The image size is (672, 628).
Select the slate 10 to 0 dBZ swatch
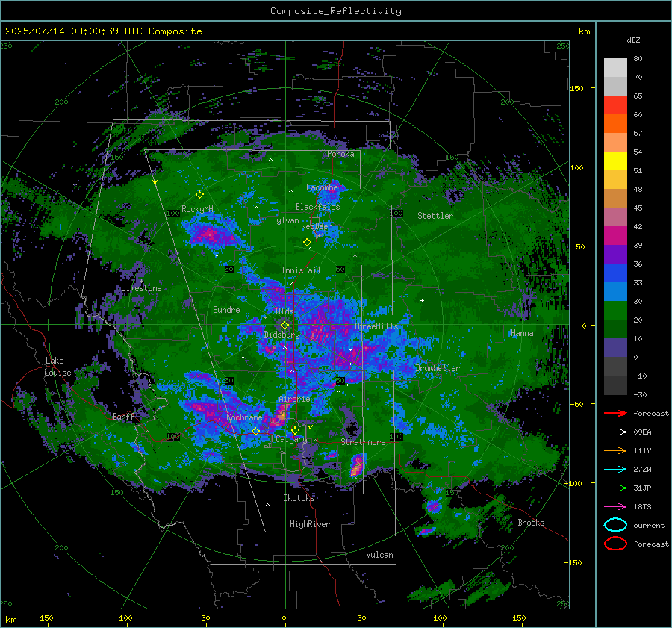click(615, 348)
